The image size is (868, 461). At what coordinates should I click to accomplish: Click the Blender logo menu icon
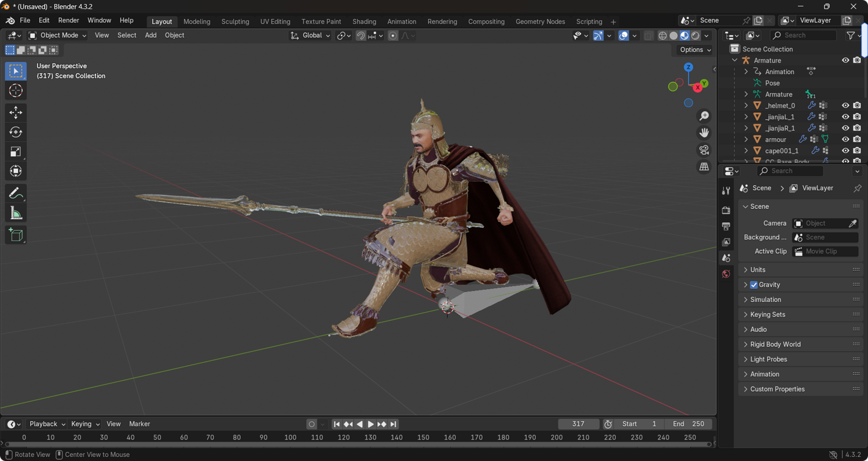[x=10, y=20]
